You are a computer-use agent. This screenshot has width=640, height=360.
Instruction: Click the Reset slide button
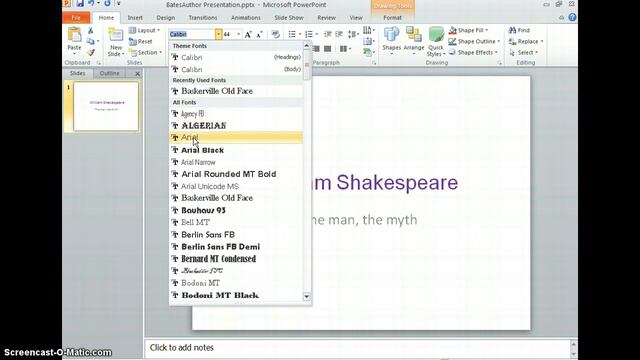tap(140, 41)
